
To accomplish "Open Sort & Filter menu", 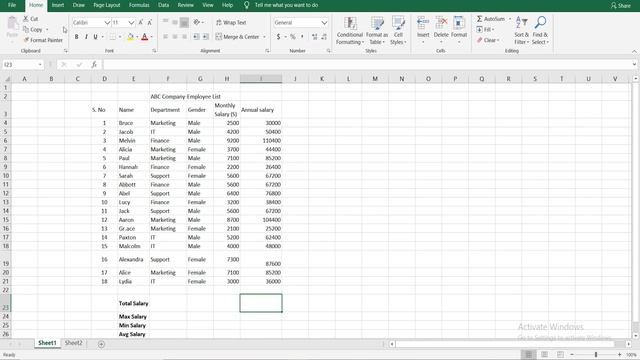I will point(521,31).
